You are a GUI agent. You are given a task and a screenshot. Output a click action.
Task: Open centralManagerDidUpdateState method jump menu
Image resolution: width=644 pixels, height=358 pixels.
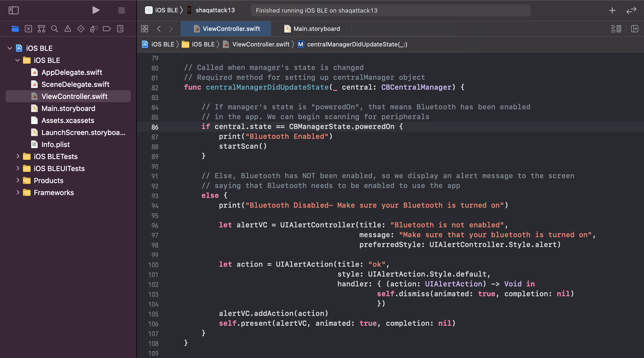point(353,44)
